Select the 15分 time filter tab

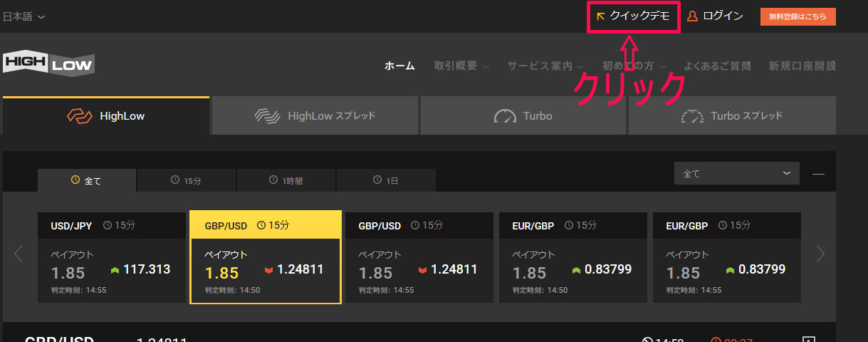point(187,180)
